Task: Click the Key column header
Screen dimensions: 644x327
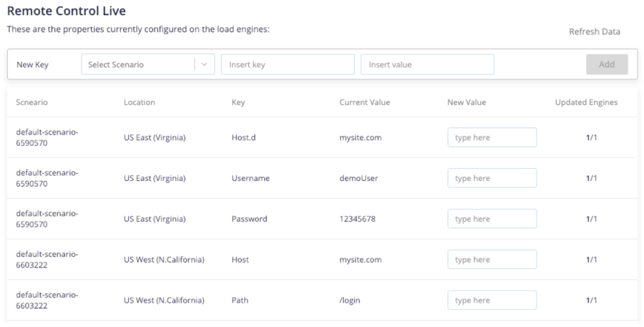Action: pos(238,102)
